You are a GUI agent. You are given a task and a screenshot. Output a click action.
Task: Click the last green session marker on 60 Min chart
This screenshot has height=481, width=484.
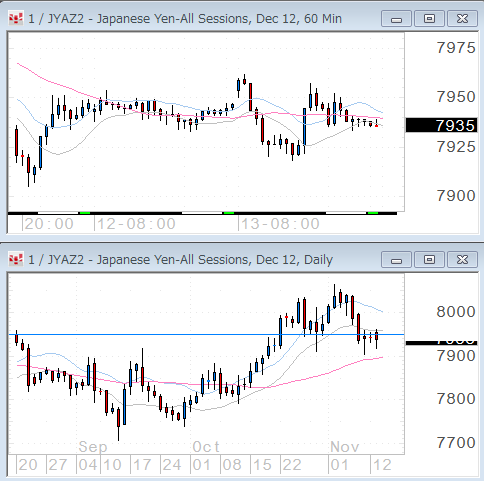(x=373, y=213)
